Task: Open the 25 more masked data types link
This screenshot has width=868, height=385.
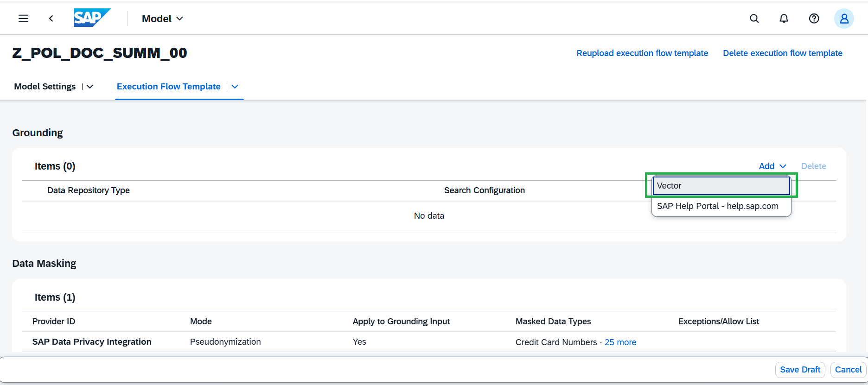Action: 620,342
